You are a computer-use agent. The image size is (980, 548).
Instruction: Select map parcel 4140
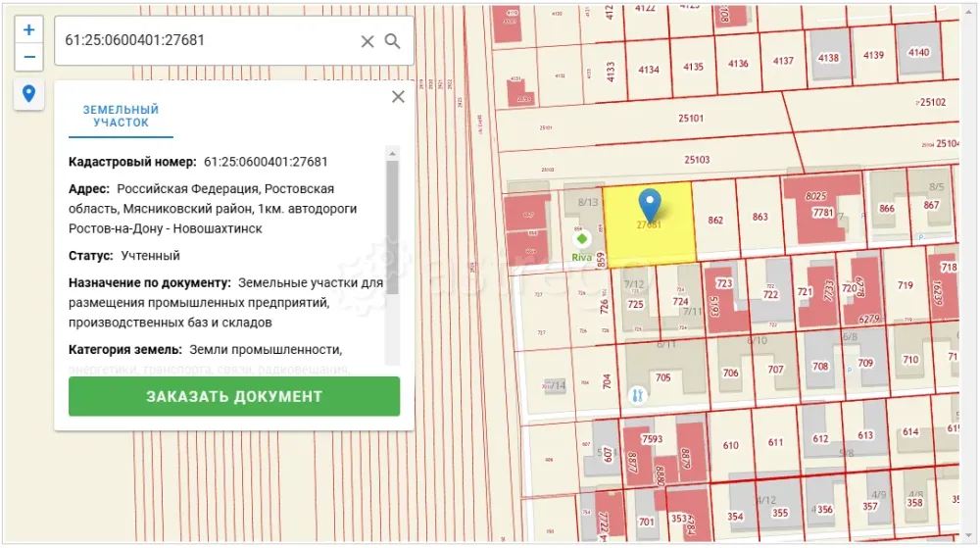(919, 53)
